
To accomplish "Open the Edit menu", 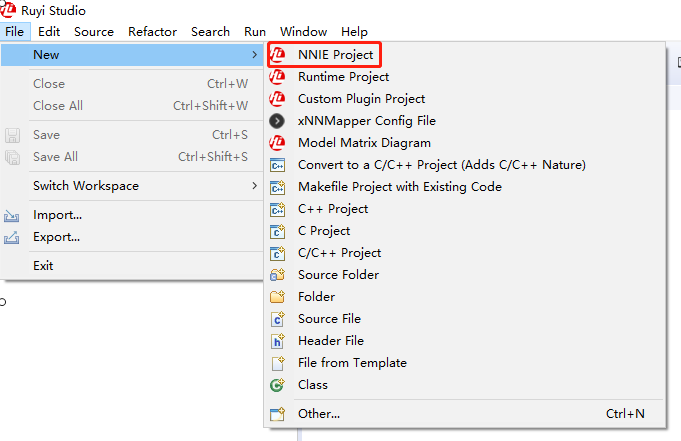I will (49, 32).
